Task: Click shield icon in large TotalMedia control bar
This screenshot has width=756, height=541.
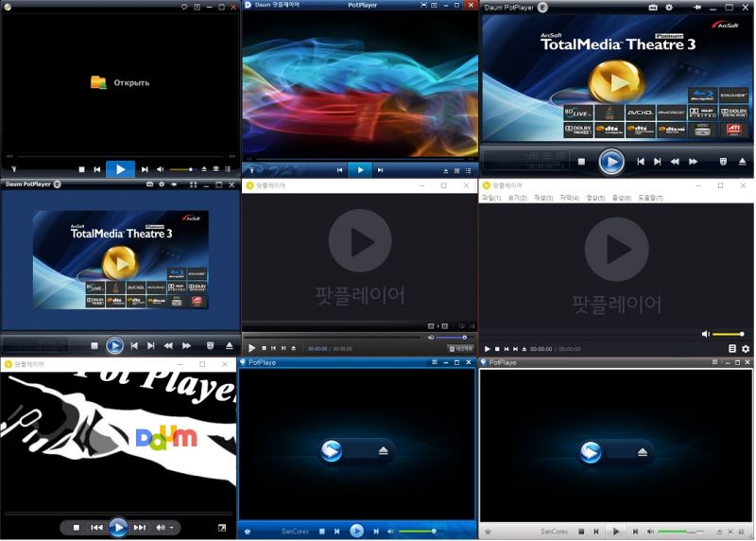Action: (x=723, y=162)
